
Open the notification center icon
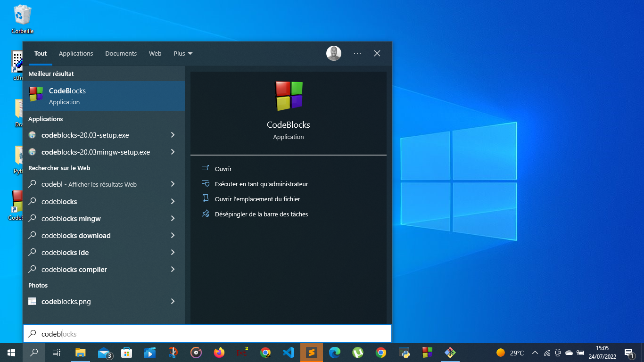(x=629, y=353)
